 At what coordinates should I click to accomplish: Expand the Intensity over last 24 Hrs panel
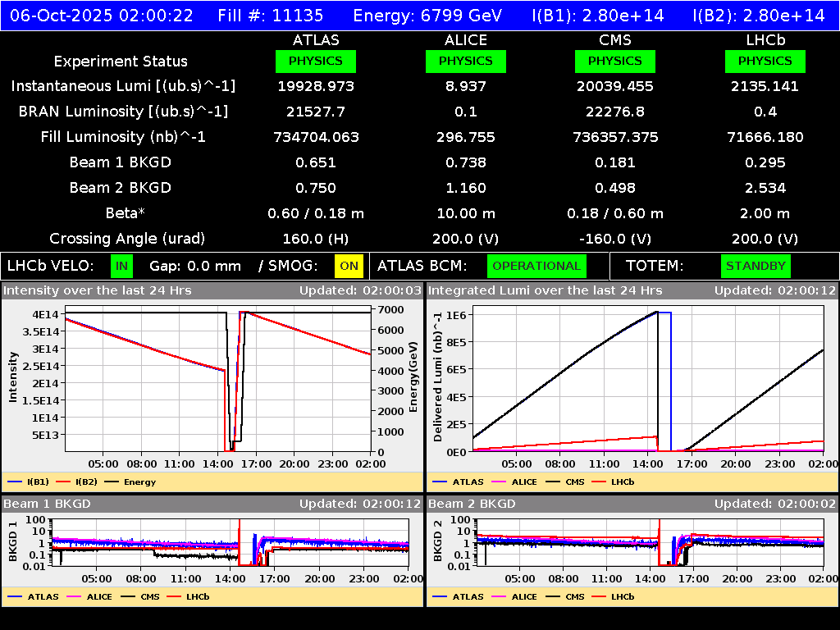click(x=98, y=290)
